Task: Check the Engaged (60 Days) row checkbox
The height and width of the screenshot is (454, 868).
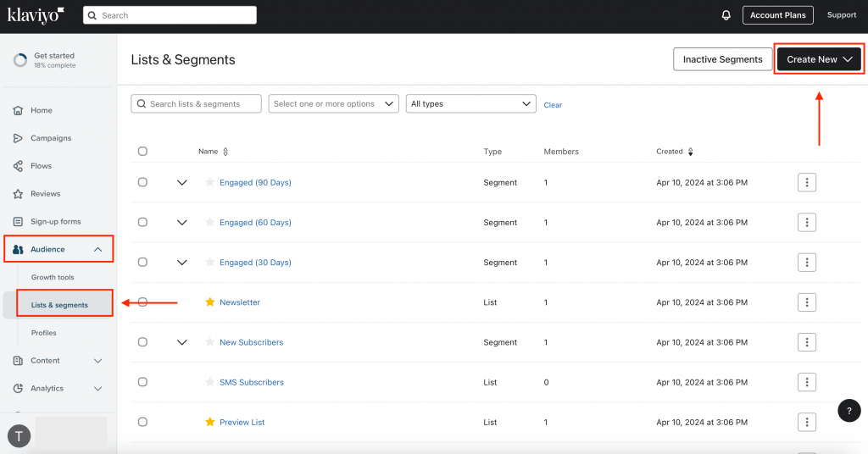Action: [142, 222]
